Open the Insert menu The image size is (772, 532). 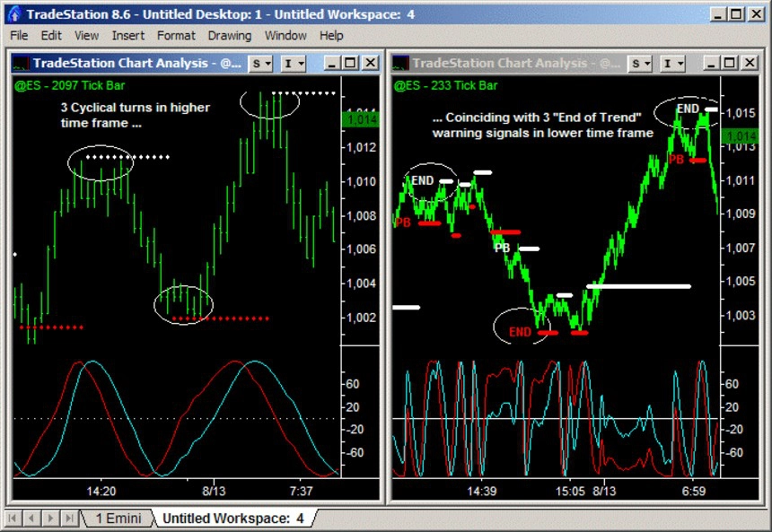(128, 36)
